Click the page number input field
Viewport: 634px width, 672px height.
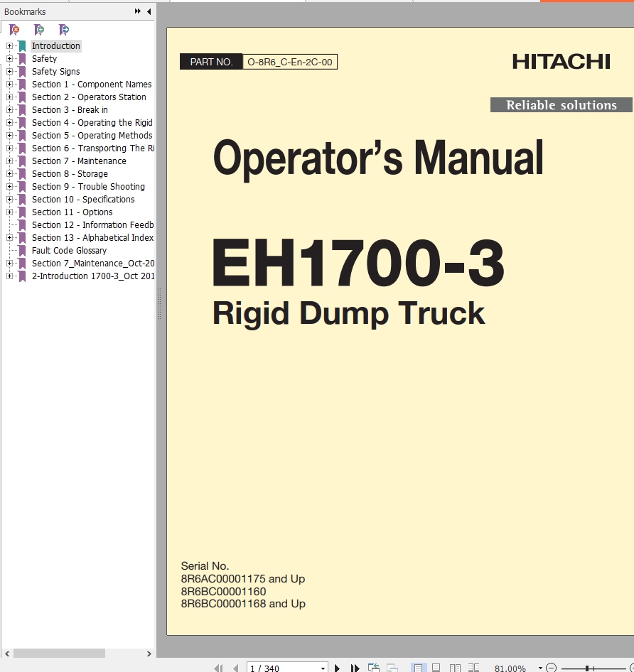coord(282,668)
